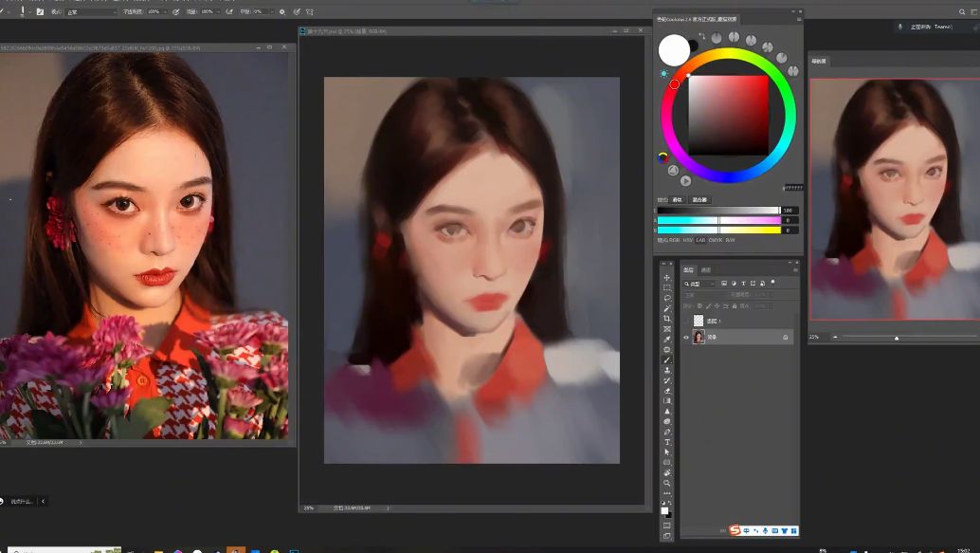980x553 pixels.
Task: Open the brush blend mode dropdown
Action: (x=91, y=12)
